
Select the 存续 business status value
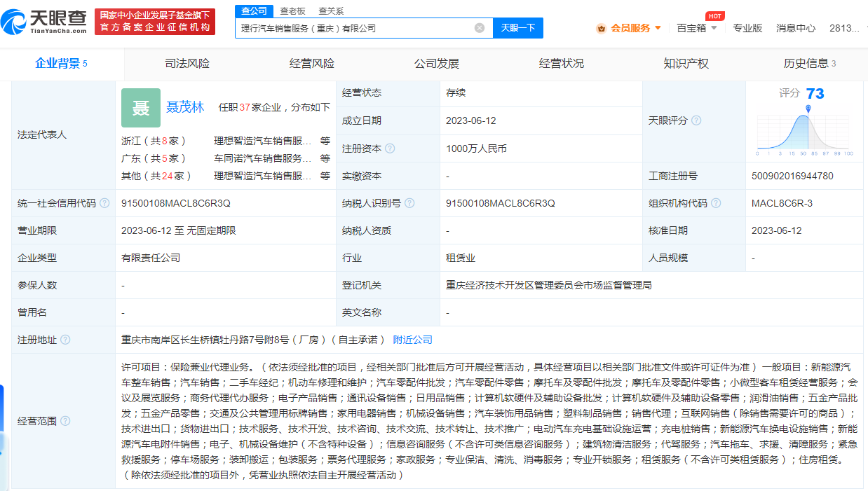[x=456, y=92]
